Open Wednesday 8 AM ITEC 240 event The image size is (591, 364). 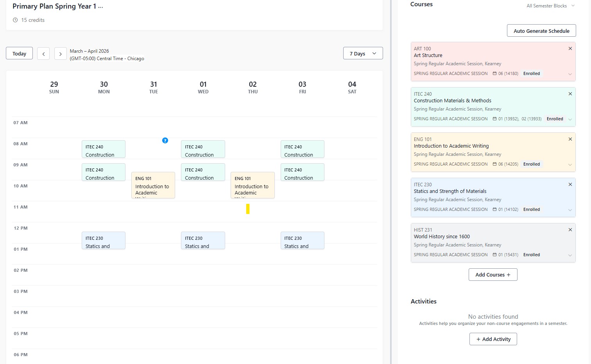click(x=202, y=149)
